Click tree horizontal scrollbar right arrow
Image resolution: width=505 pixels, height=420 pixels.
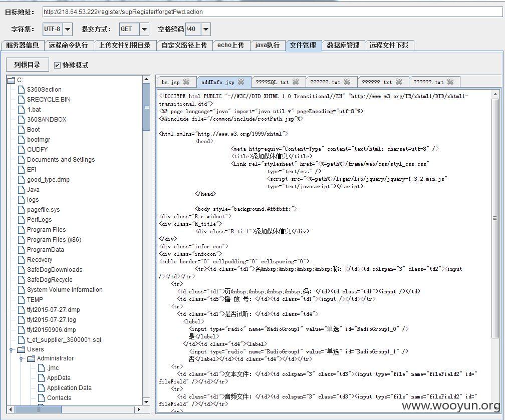click(x=138, y=409)
